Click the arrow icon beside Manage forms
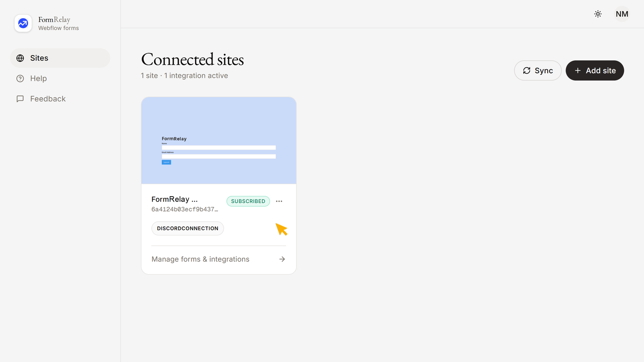The width and height of the screenshot is (644, 362). pos(282,259)
